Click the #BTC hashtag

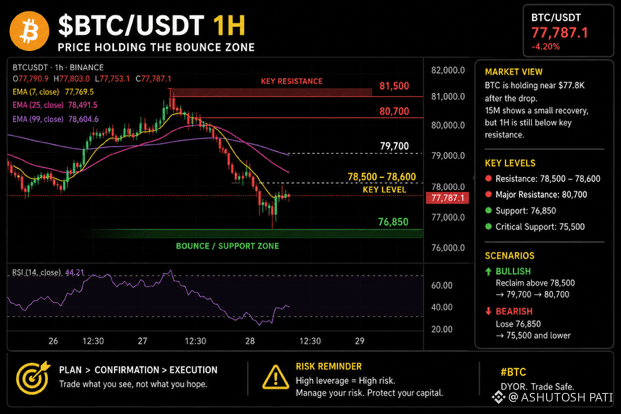513,372
